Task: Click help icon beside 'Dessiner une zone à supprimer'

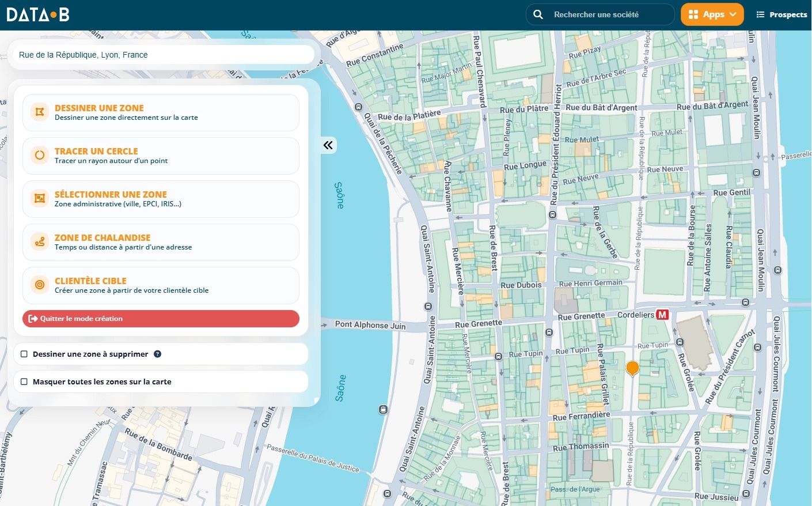Action: [157, 354]
